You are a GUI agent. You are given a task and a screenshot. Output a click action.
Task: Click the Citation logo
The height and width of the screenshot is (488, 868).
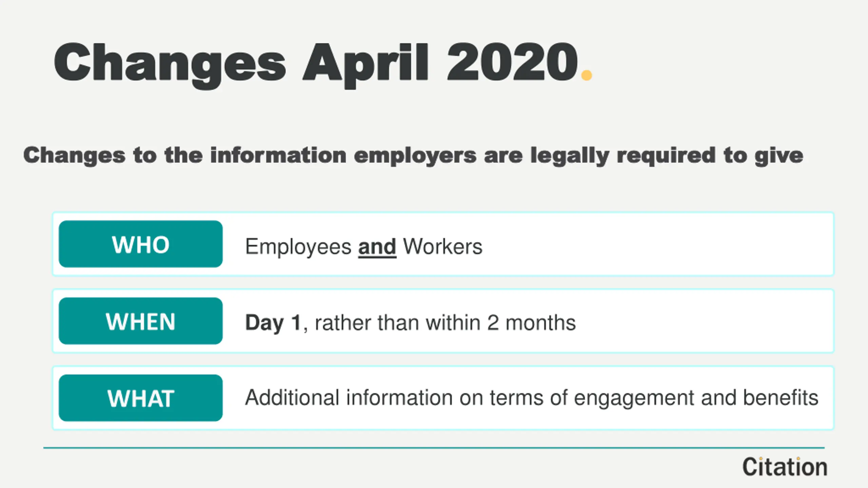point(785,467)
